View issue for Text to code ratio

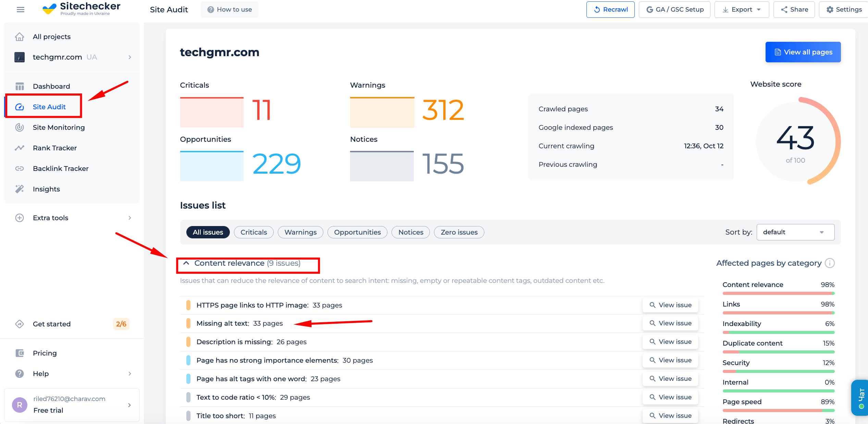pos(670,397)
